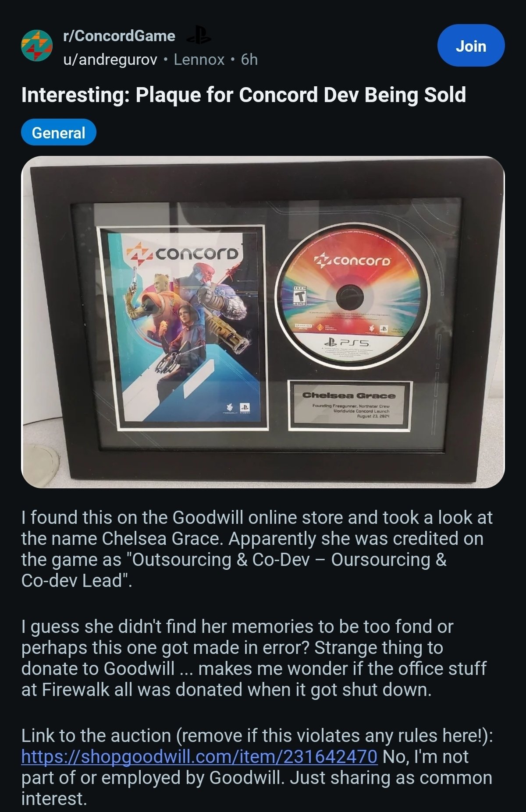Tap the first paragraph about Goodwill store

click(x=257, y=549)
